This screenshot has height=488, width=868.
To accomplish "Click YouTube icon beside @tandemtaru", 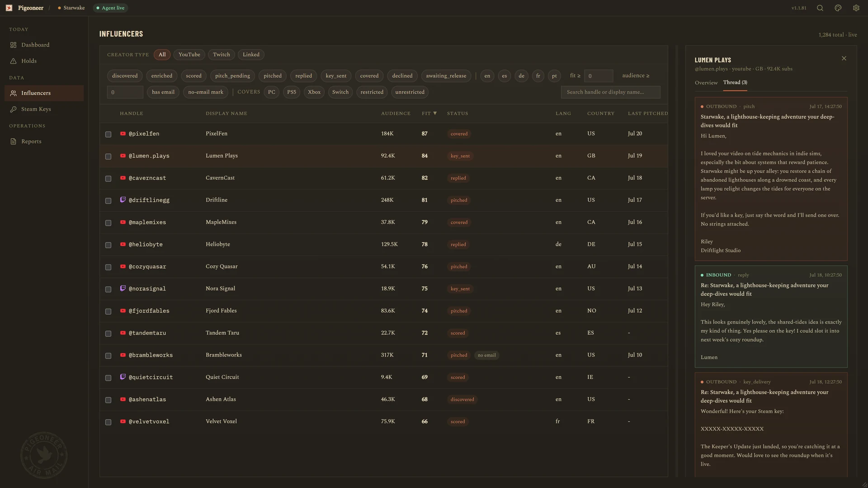I will [123, 333].
